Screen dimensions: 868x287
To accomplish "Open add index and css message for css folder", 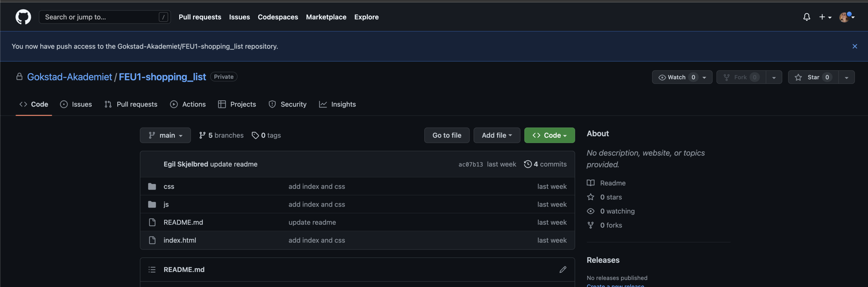I will (317, 186).
